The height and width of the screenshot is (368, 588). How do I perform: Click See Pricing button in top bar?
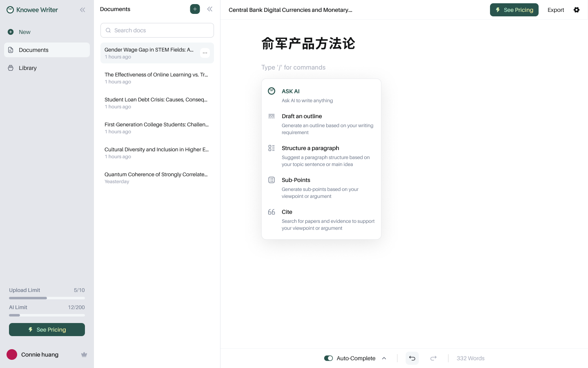coord(514,10)
